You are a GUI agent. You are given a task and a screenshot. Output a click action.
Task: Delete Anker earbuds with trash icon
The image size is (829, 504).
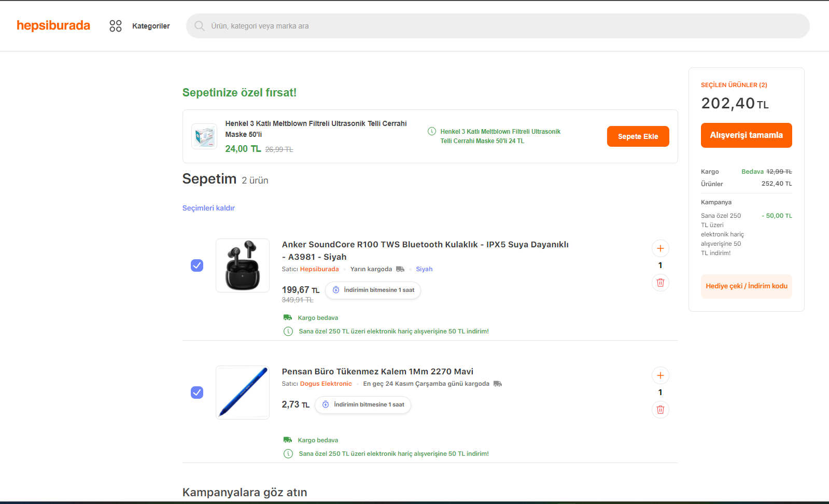(660, 283)
